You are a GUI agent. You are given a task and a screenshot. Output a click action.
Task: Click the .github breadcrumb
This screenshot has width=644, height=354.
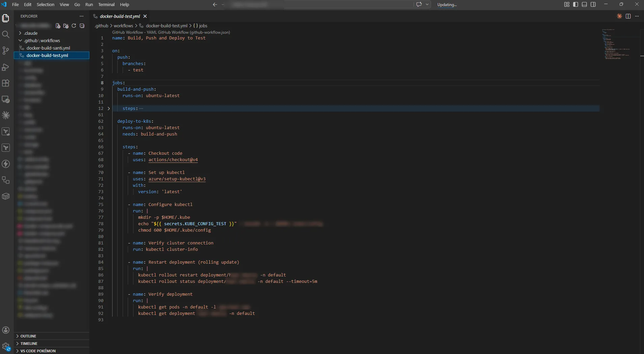[x=101, y=26]
